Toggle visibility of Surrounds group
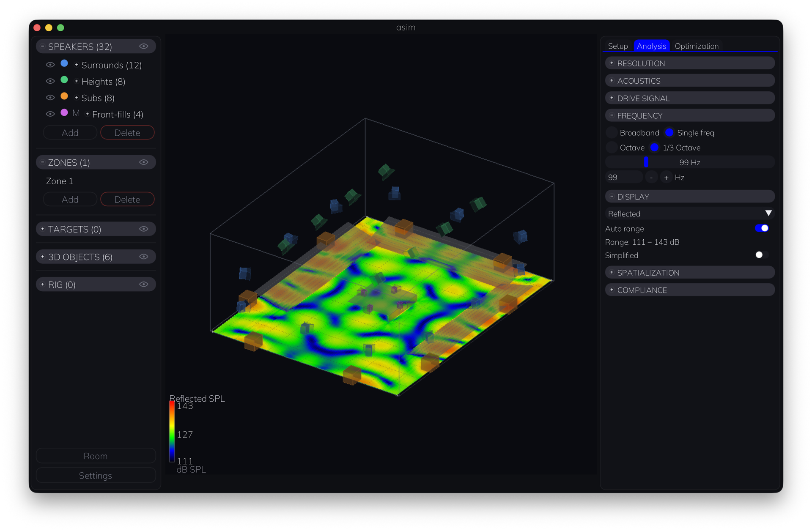The image size is (812, 531). (x=50, y=65)
